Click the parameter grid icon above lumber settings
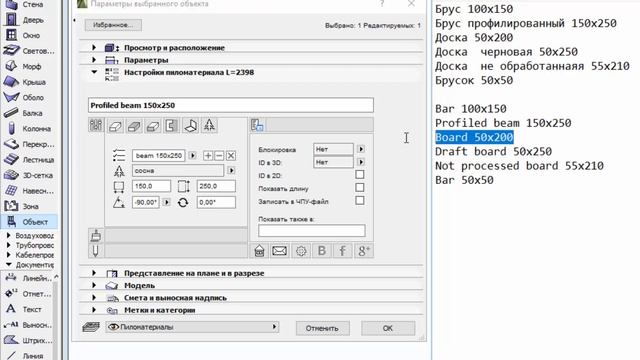Viewport: 640px width, 360px height. (96, 125)
